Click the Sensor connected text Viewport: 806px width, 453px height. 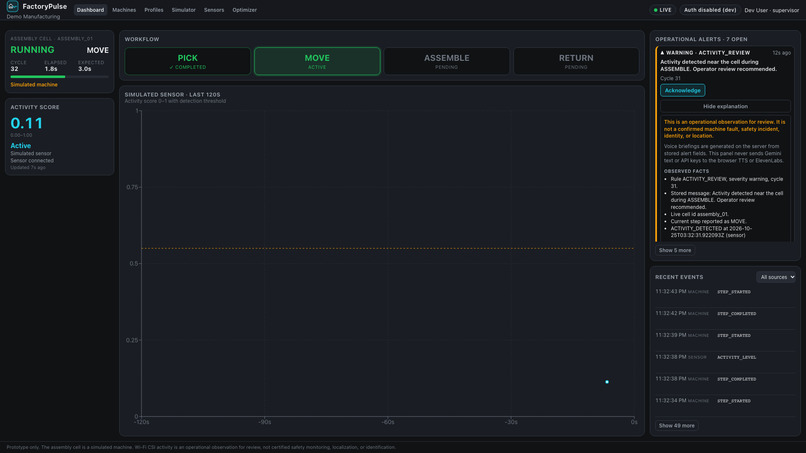32,160
